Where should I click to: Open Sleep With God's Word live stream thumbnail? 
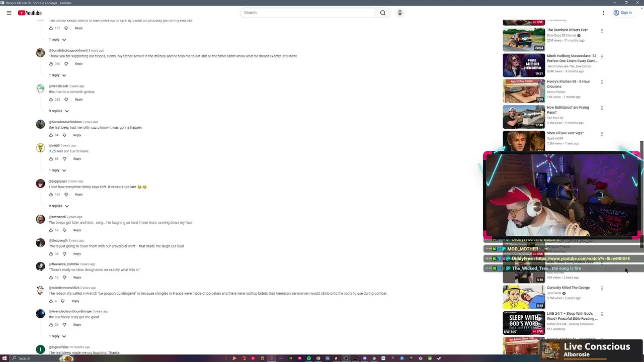[524, 323]
